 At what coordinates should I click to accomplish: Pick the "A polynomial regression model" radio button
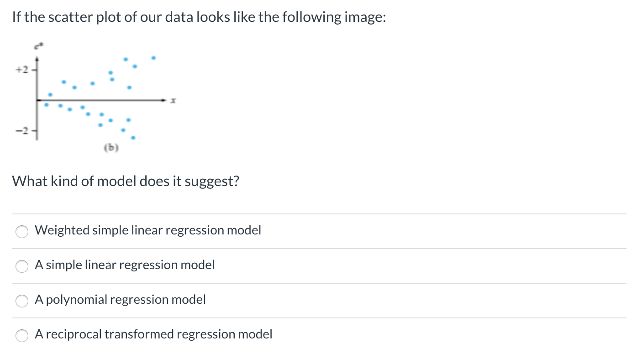[x=22, y=301]
